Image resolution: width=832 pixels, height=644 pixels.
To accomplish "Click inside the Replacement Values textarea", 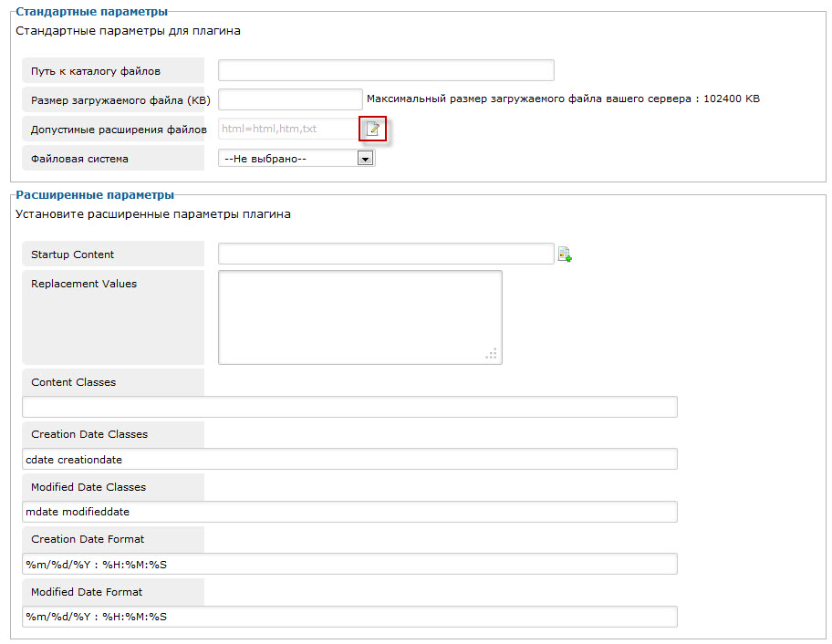I will point(359,317).
